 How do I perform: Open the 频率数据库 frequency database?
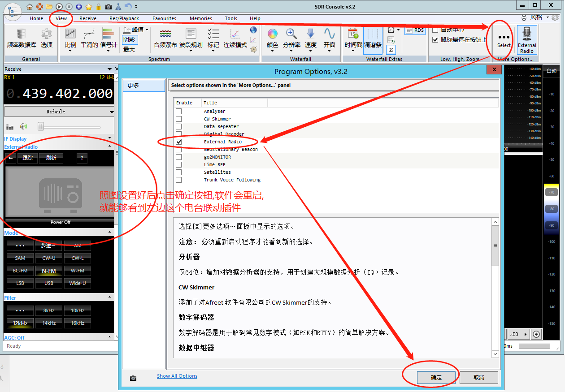coord(22,38)
